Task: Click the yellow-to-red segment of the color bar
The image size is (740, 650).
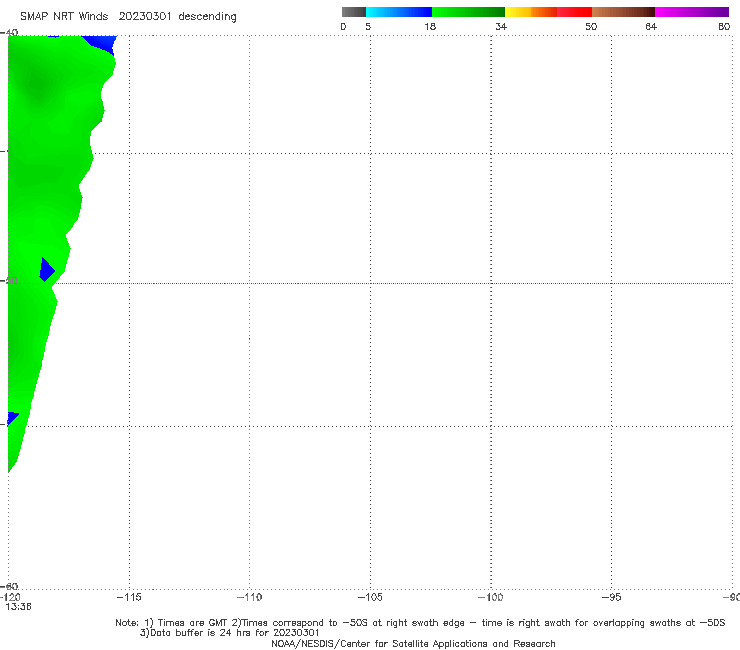Action: pos(548,12)
